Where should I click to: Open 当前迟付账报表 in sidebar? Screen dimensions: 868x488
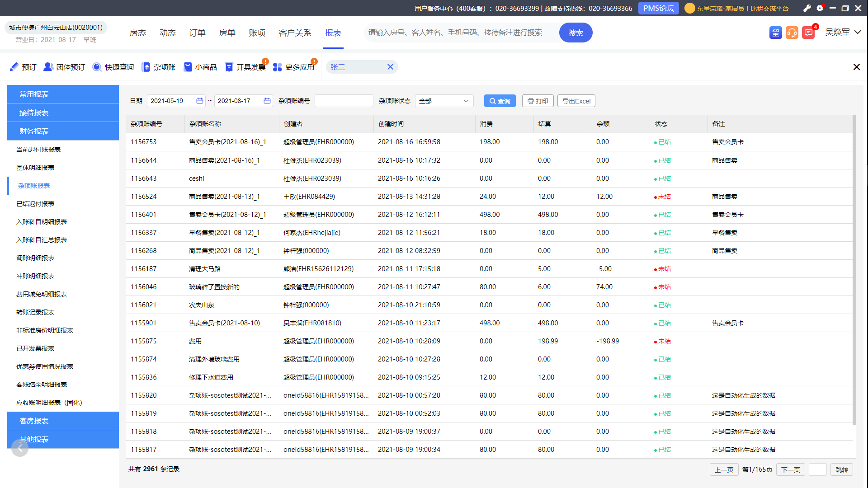(x=38, y=150)
